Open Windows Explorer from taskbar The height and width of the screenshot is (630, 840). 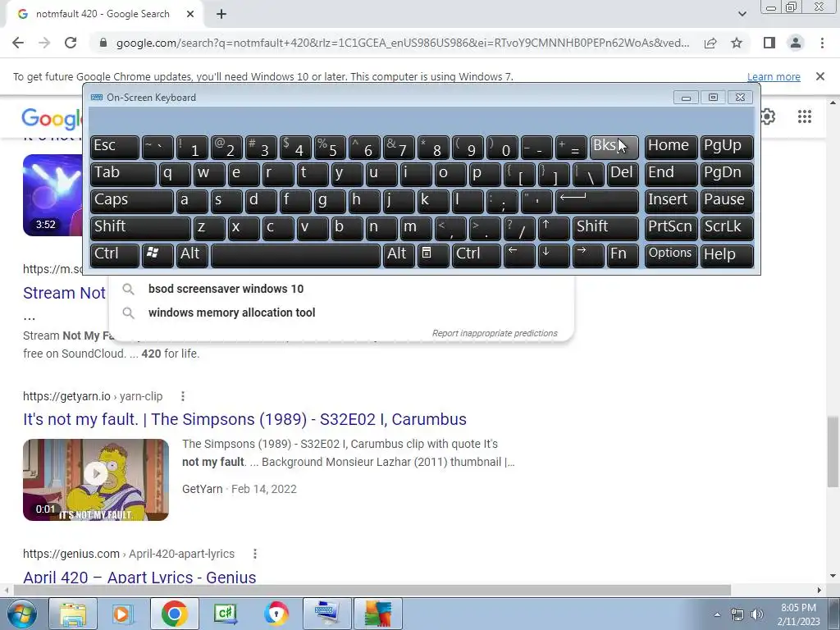click(73, 614)
